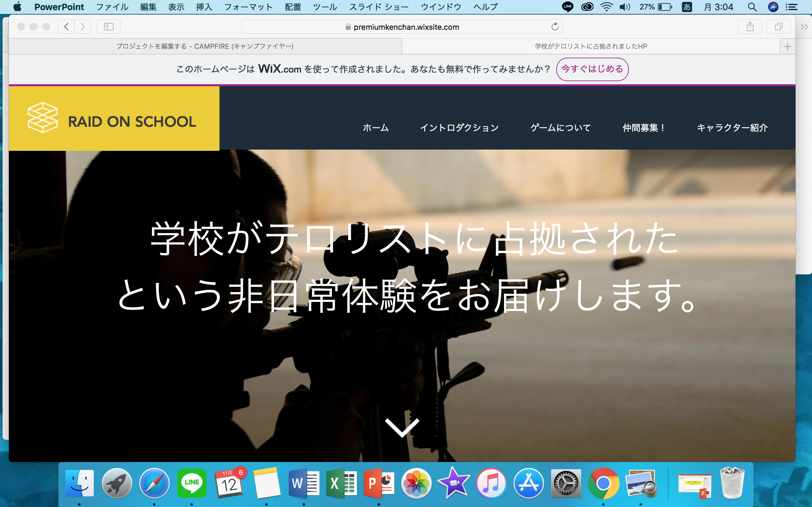The width and height of the screenshot is (812, 507).
Task: Click Safari's forward navigation arrow
Action: pos(83,27)
